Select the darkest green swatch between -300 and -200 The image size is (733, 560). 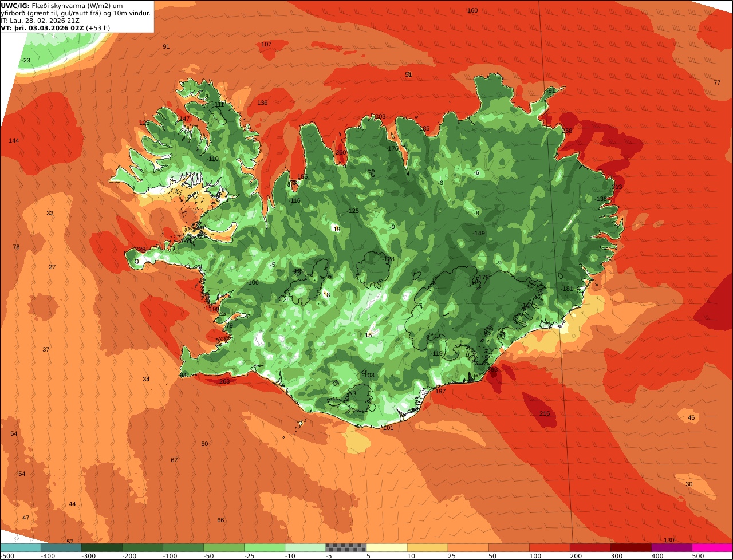click(x=102, y=547)
